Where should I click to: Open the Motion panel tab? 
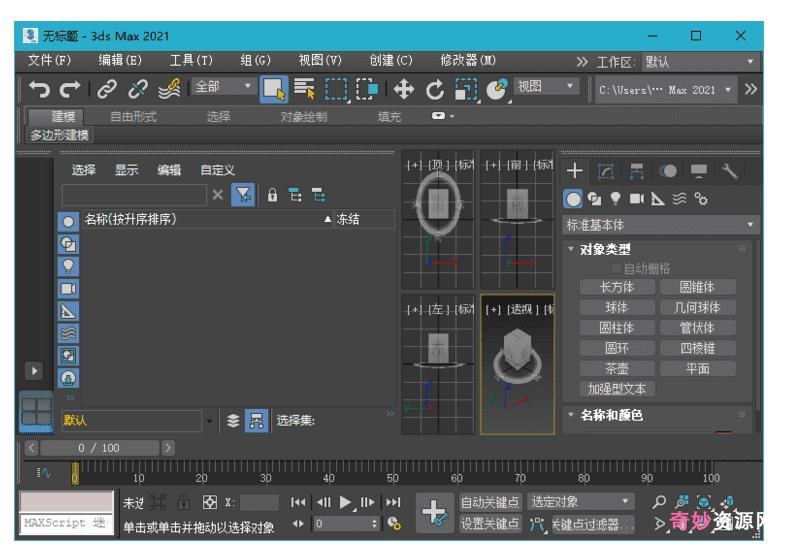click(x=668, y=171)
